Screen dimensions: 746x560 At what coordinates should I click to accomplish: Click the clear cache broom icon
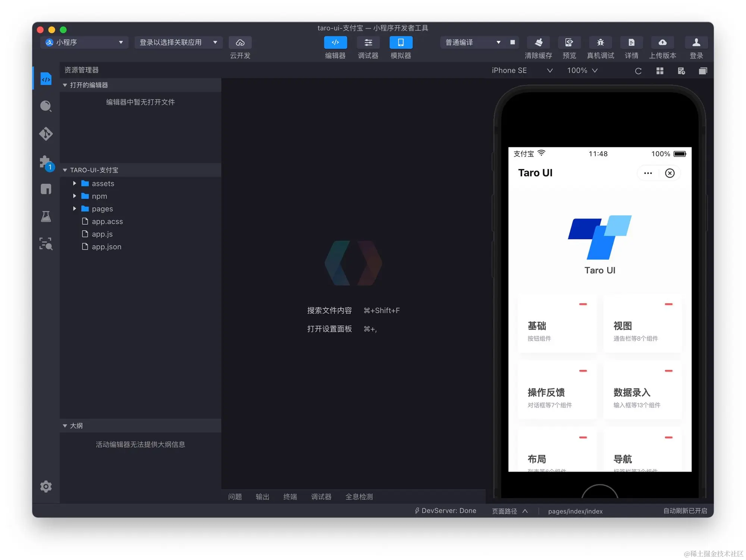538,43
